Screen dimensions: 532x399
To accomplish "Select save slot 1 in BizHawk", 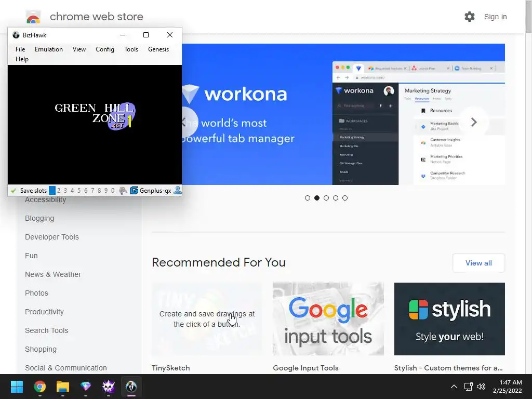I will click(x=52, y=191).
